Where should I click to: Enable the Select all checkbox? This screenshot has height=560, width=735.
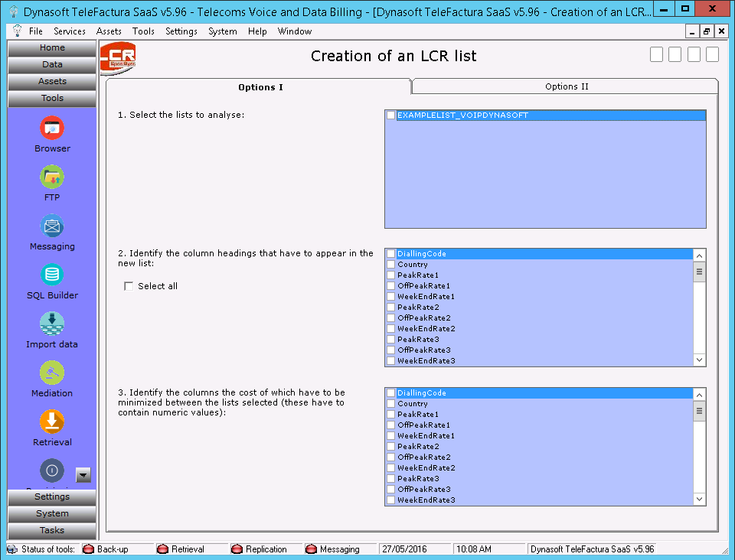[x=129, y=286]
